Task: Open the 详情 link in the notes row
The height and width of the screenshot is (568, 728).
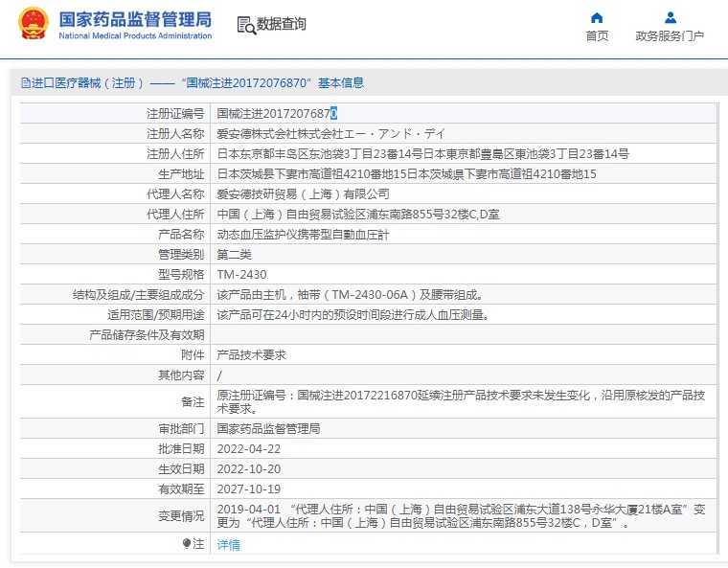Action: click(228, 544)
